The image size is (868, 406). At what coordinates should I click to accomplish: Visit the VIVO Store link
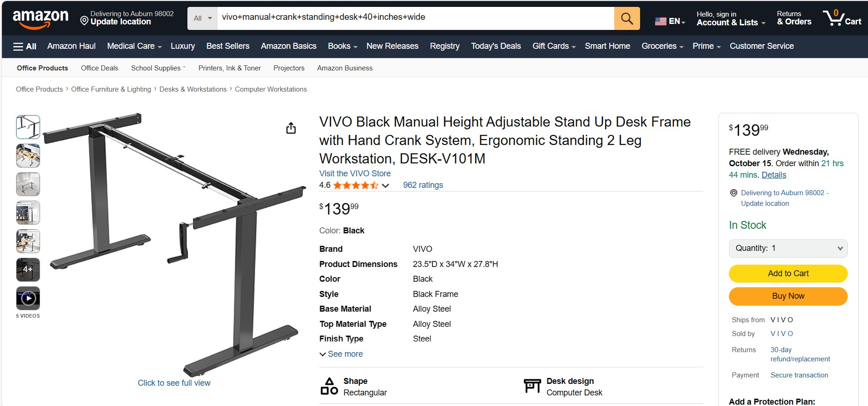pyautogui.click(x=355, y=174)
